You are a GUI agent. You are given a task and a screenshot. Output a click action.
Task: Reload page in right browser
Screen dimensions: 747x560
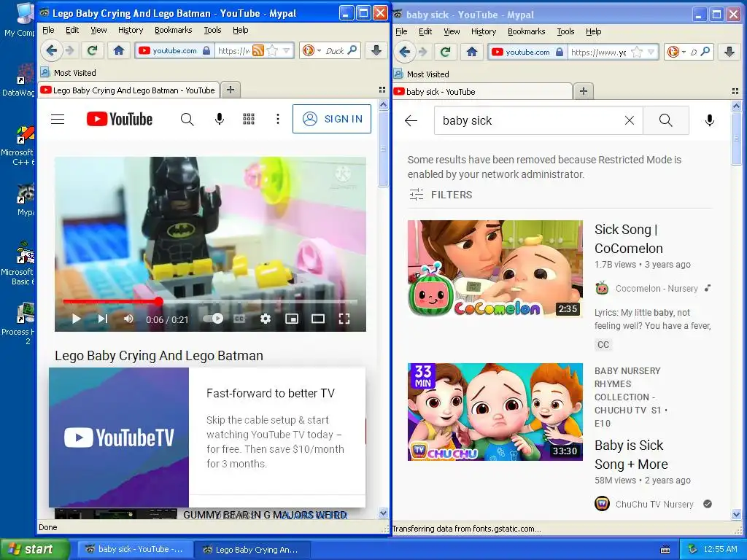coord(446,52)
